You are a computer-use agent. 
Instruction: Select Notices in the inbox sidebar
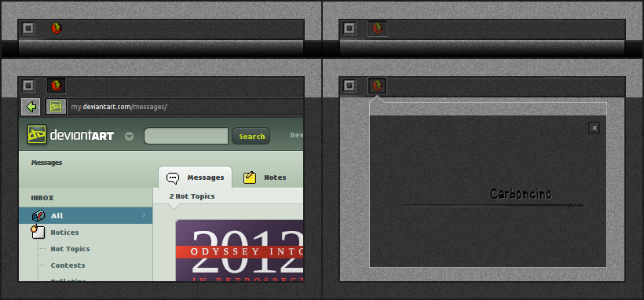tap(64, 232)
